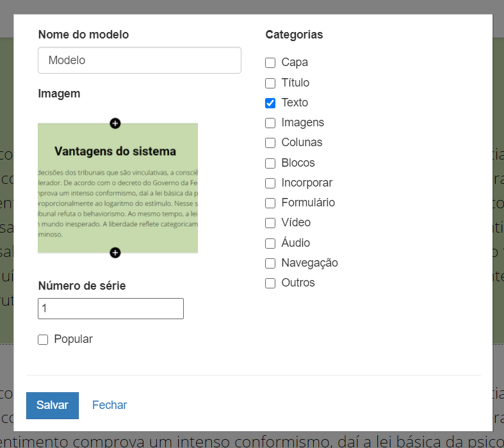Toggle the Formulário checkbox
Screen dimensions: 504x448
coord(270,203)
